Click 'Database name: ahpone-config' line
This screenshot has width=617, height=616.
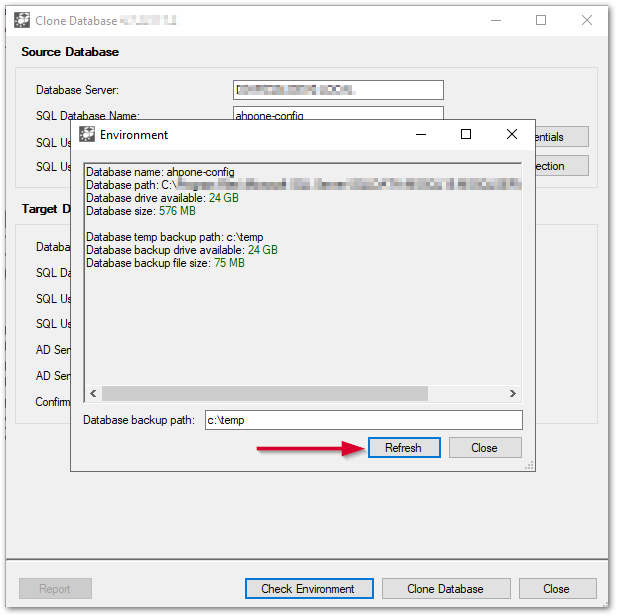point(160,172)
